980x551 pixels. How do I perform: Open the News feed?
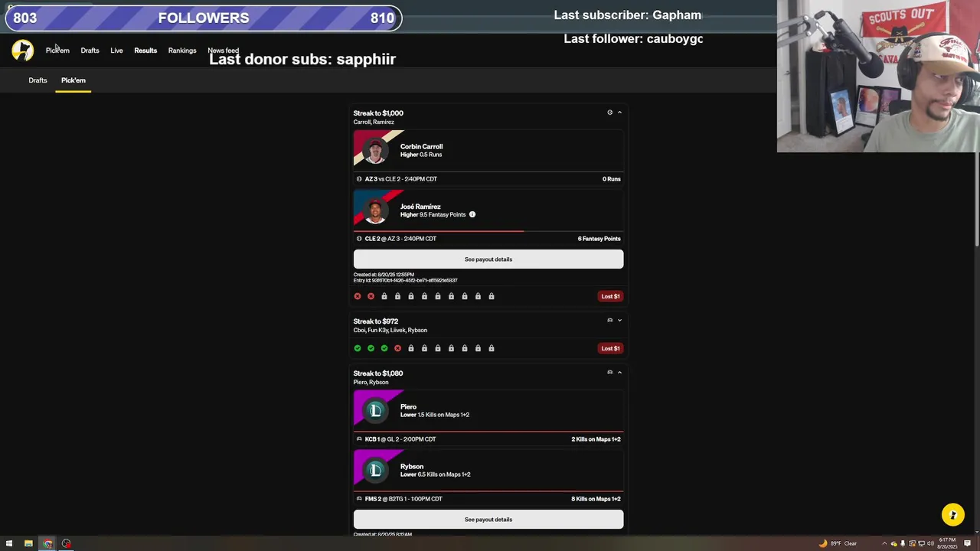click(223, 51)
